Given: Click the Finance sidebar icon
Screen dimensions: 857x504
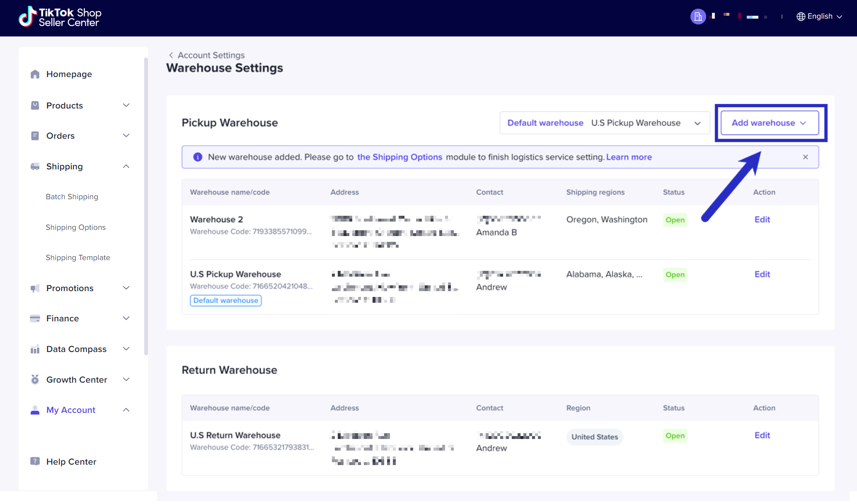Looking at the screenshot, I should click(x=34, y=318).
